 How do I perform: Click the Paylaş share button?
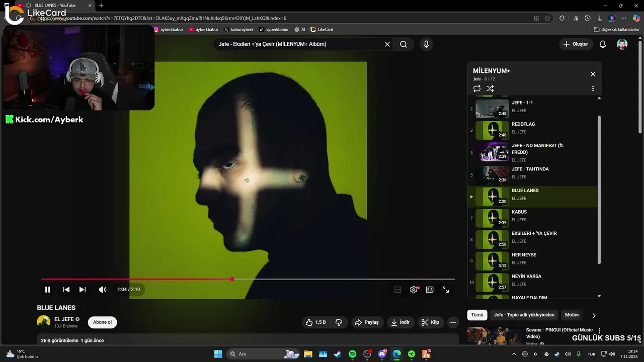[x=367, y=322]
